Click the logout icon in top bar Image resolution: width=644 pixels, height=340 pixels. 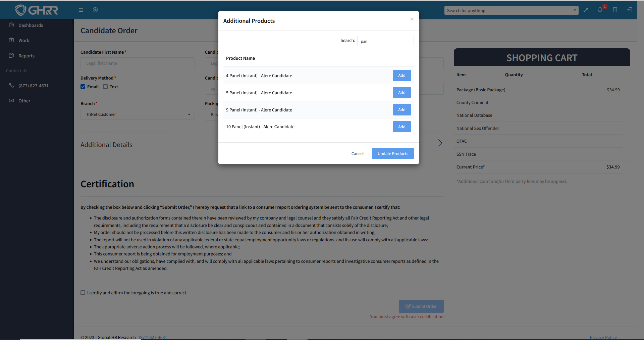click(x=630, y=10)
